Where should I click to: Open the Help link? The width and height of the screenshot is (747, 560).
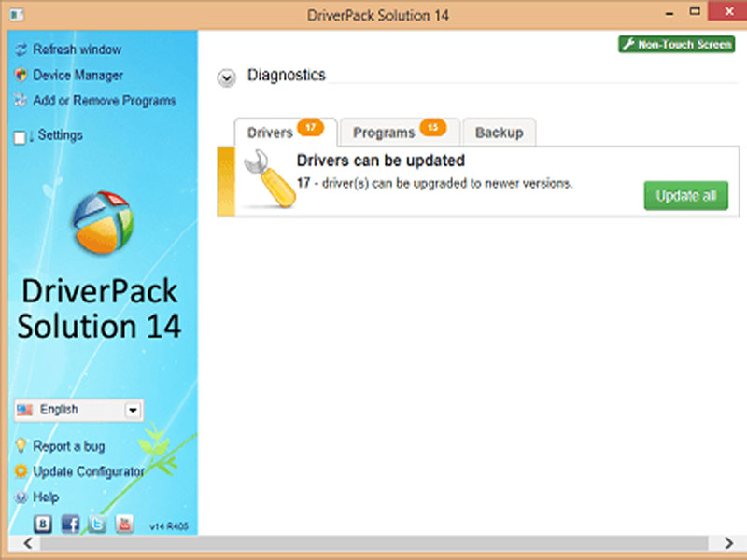(46, 497)
